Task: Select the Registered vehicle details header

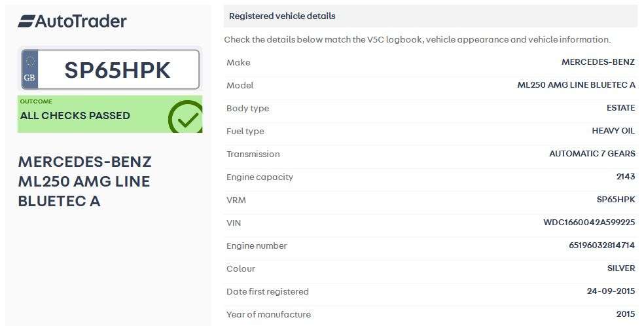Action: click(282, 16)
